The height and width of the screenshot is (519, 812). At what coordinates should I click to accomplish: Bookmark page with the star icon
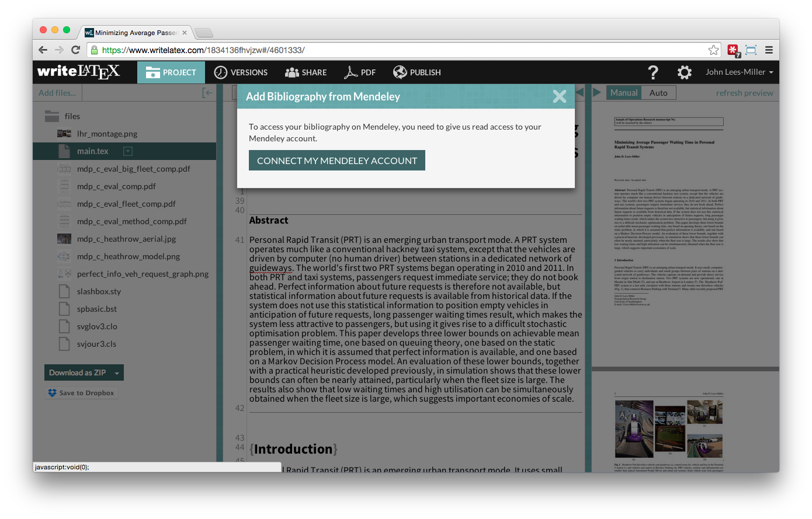(713, 50)
